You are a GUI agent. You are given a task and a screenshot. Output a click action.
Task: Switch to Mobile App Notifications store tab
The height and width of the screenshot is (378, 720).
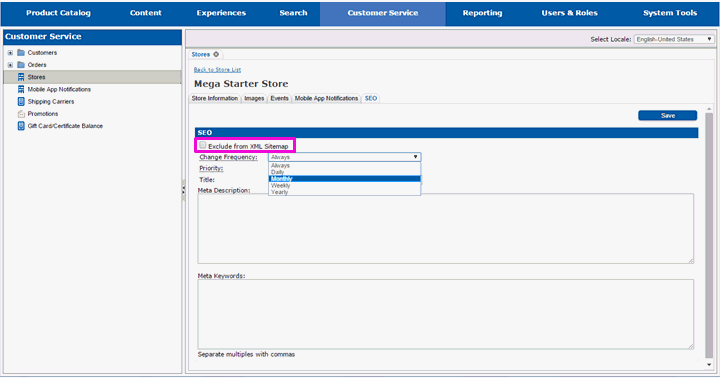coord(326,98)
